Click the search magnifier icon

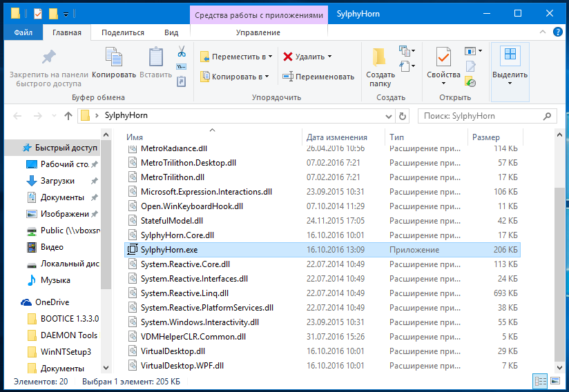pyautogui.click(x=547, y=116)
